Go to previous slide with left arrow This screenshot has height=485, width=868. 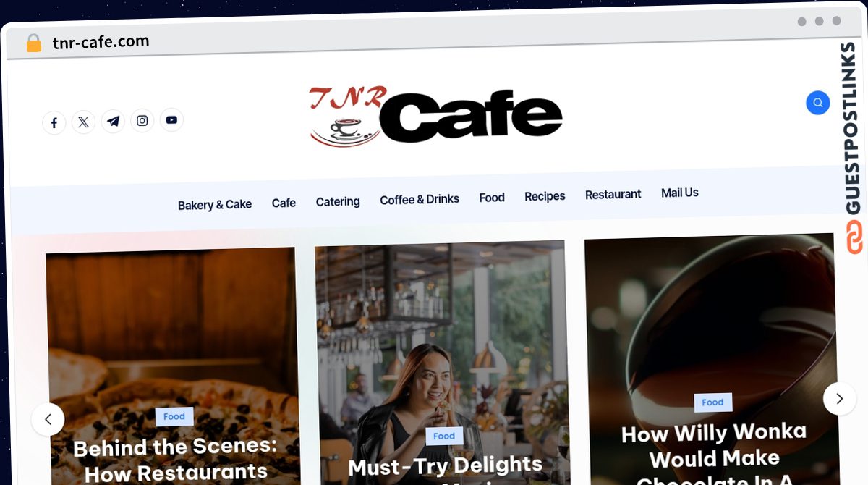pos(48,419)
